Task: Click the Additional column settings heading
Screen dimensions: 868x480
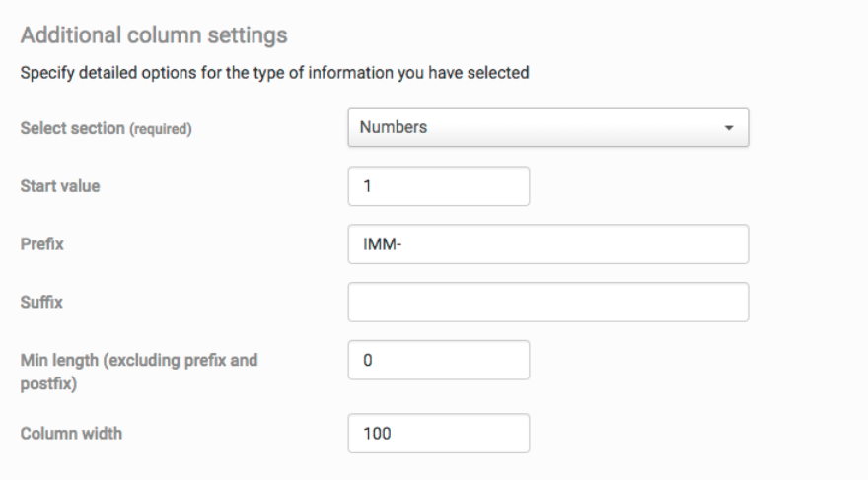Action: (154, 36)
